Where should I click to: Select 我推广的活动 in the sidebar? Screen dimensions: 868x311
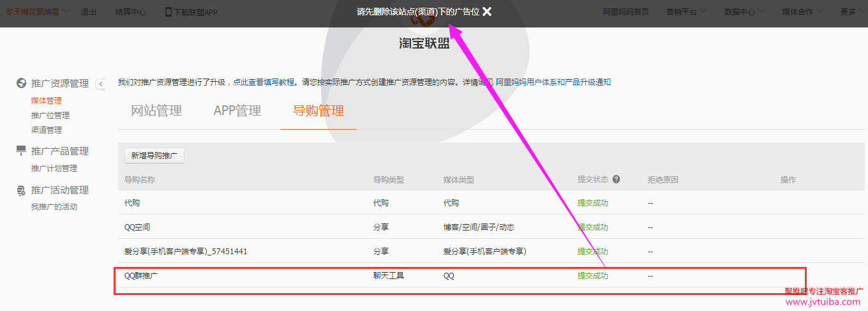pyautogui.click(x=54, y=207)
